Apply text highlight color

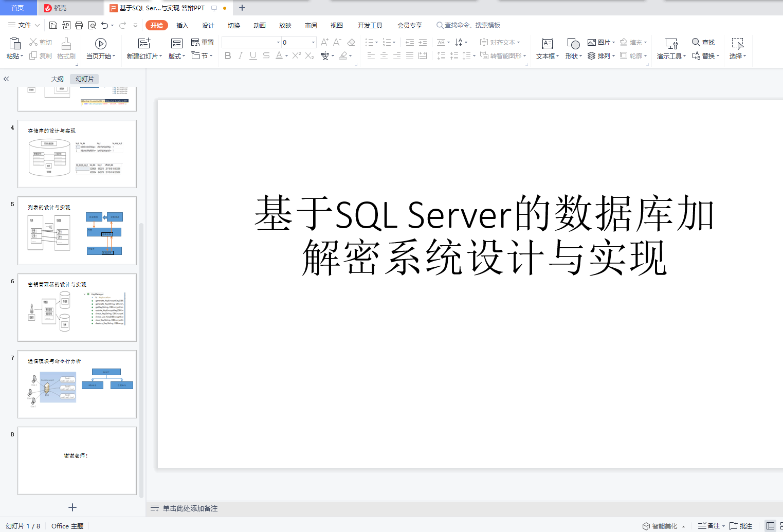pyautogui.click(x=343, y=56)
